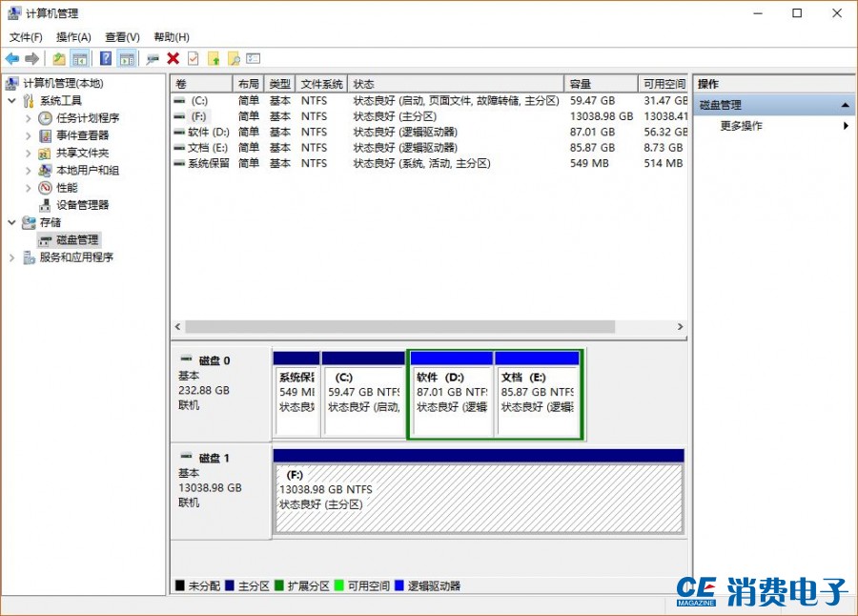The height and width of the screenshot is (616, 858).
Task: Open the 查看(V) menu
Action: pos(122,37)
